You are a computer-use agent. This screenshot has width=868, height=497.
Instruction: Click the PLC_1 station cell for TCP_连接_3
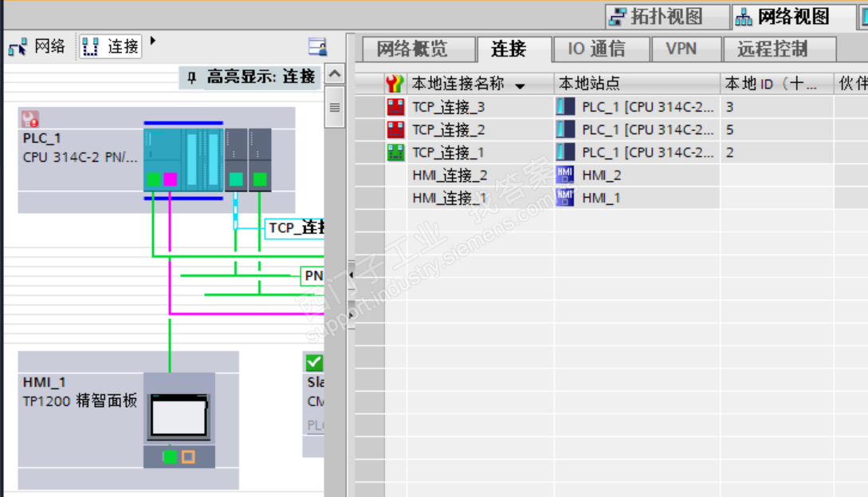pyautogui.click(x=637, y=107)
